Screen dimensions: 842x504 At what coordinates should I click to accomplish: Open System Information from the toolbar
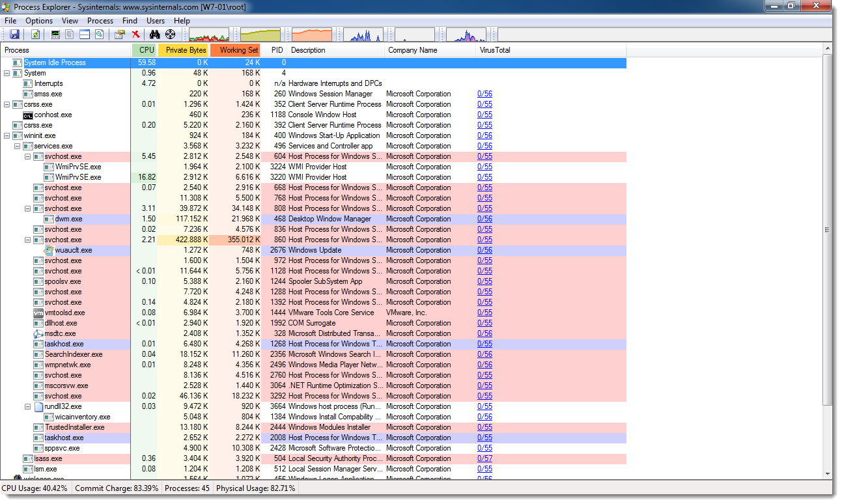tap(55, 35)
